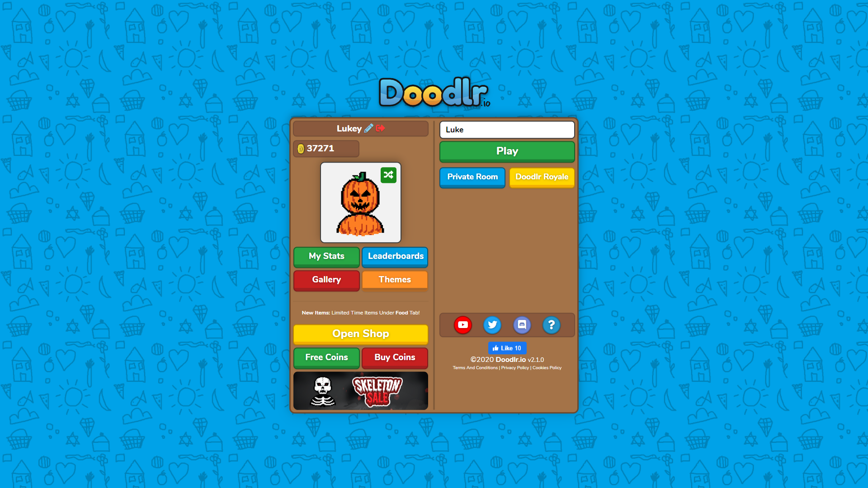
Task: Select the My Stats tab
Action: pyautogui.click(x=326, y=256)
